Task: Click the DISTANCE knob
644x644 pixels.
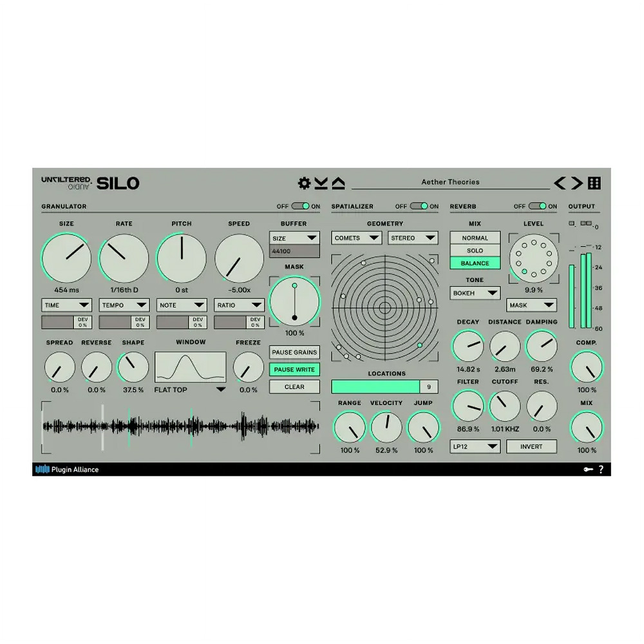Action: 505,346
